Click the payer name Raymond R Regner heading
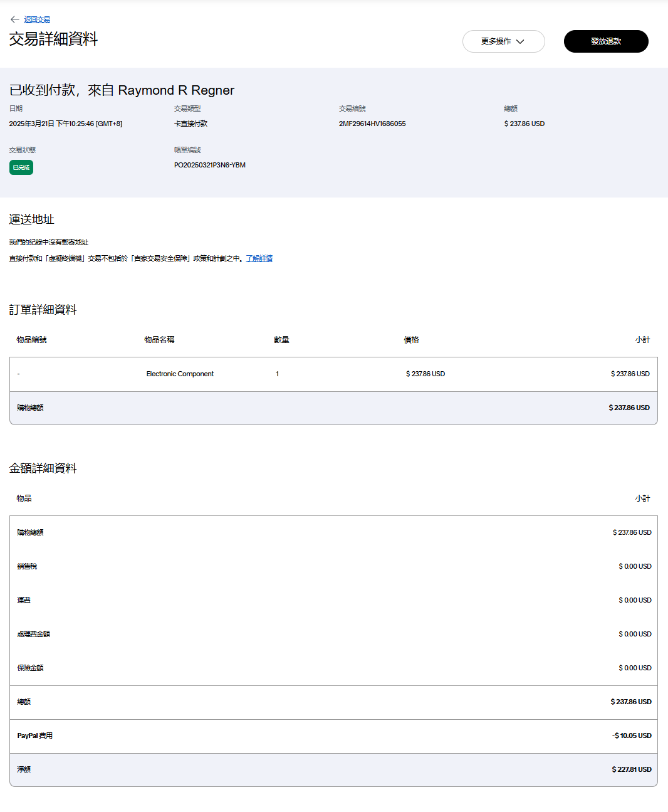This screenshot has width=668, height=812. pyautogui.click(x=176, y=90)
